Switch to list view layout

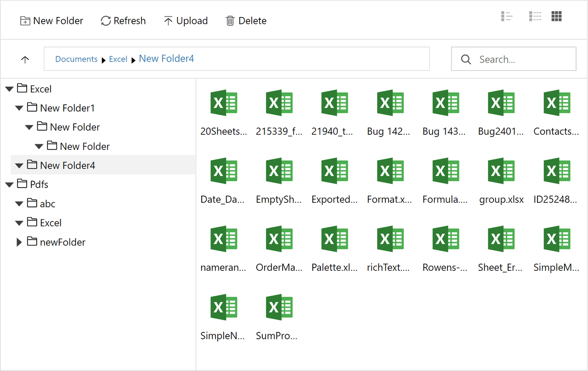click(x=507, y=17)
